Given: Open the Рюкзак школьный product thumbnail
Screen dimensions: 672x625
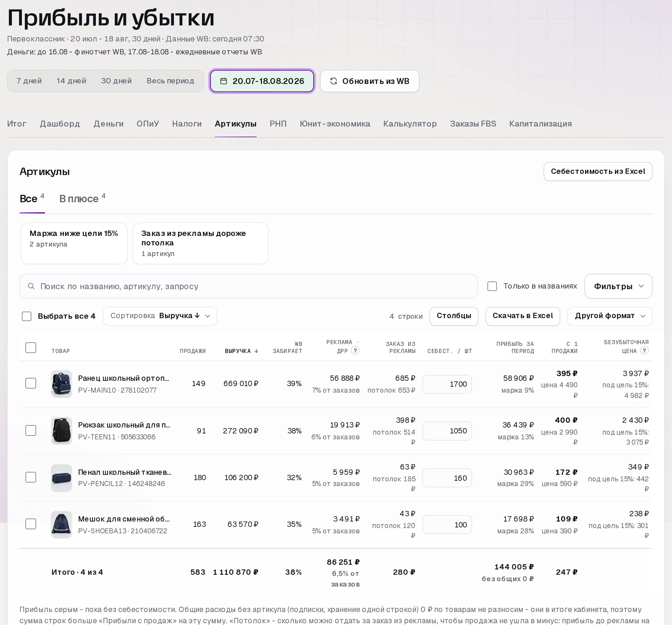Looking at the screenshot, I should point(62,431).
